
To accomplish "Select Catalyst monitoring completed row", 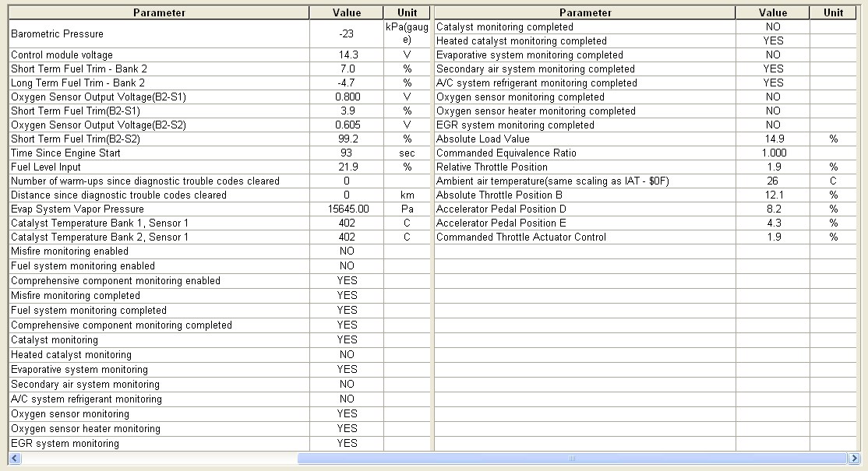I will [x=645, y=26].
